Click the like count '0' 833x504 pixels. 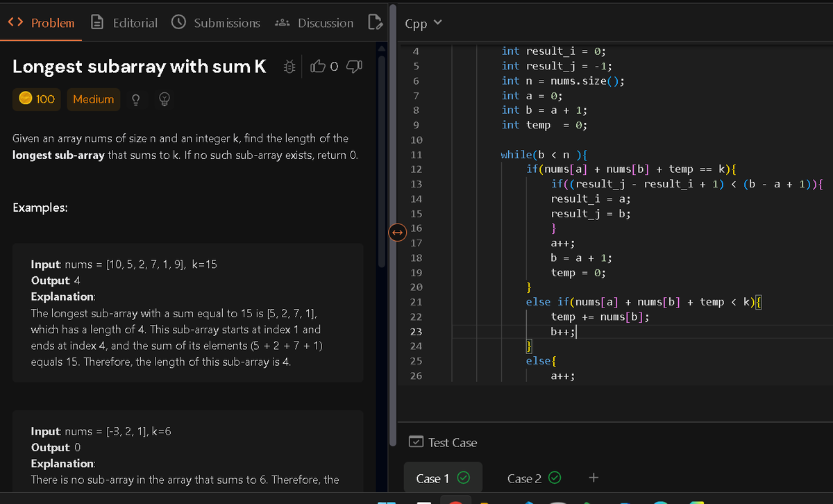(x=333, y=67)
